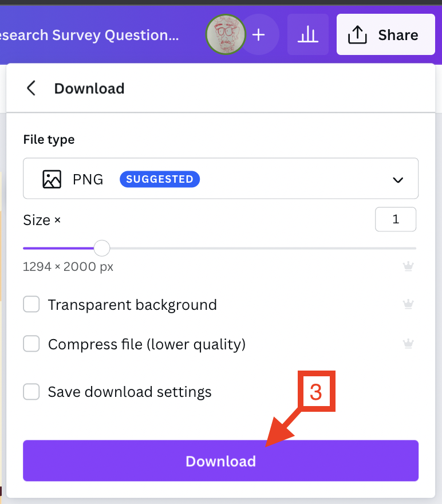Click the crown icon beside the size dimensions
This screenshot has height=504, width=442.
[x=408, y=266]
